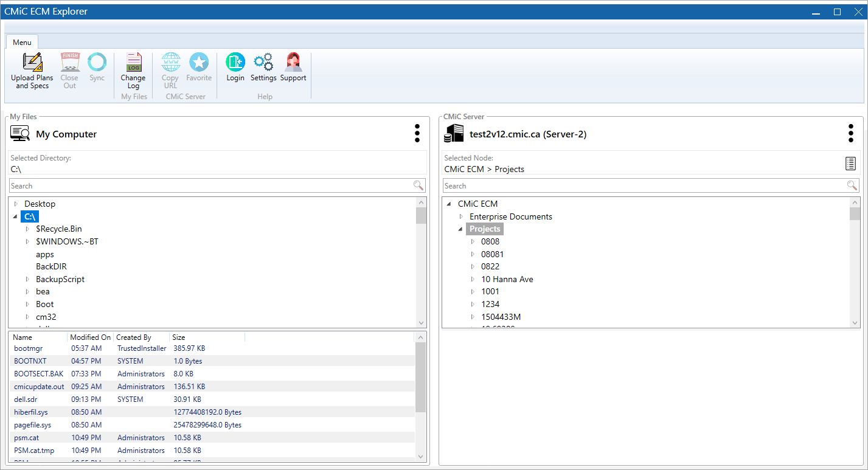Select project 08081 in server tree

(x=492, y=254)
